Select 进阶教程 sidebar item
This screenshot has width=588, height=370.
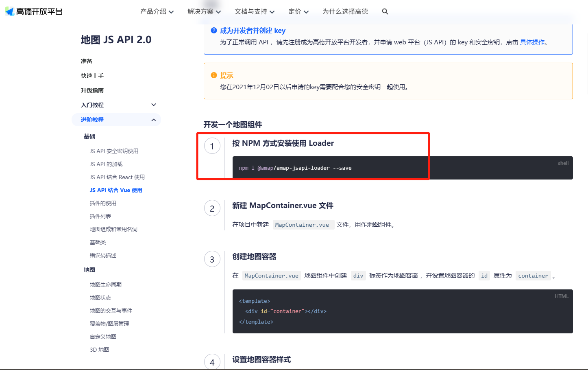116,120
